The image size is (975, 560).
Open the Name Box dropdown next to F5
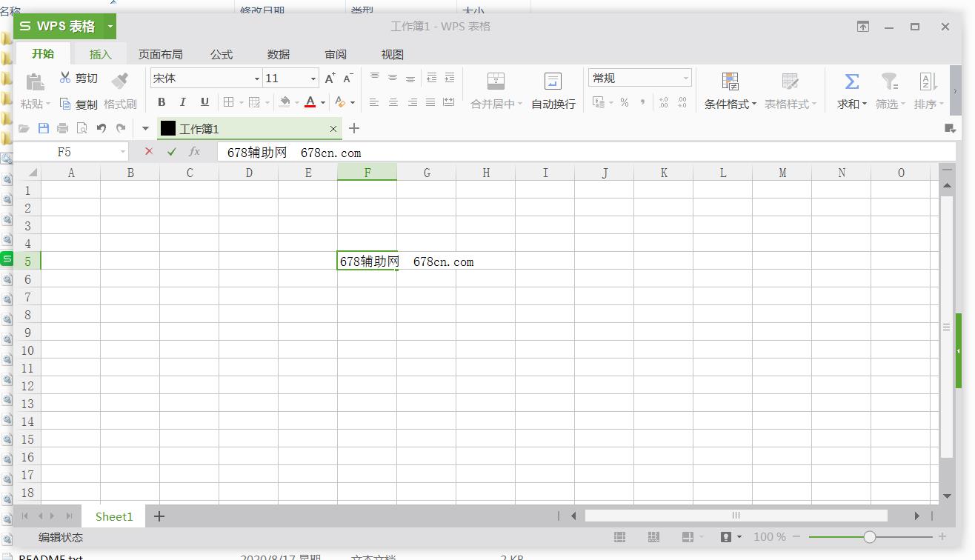click(123, 152)
